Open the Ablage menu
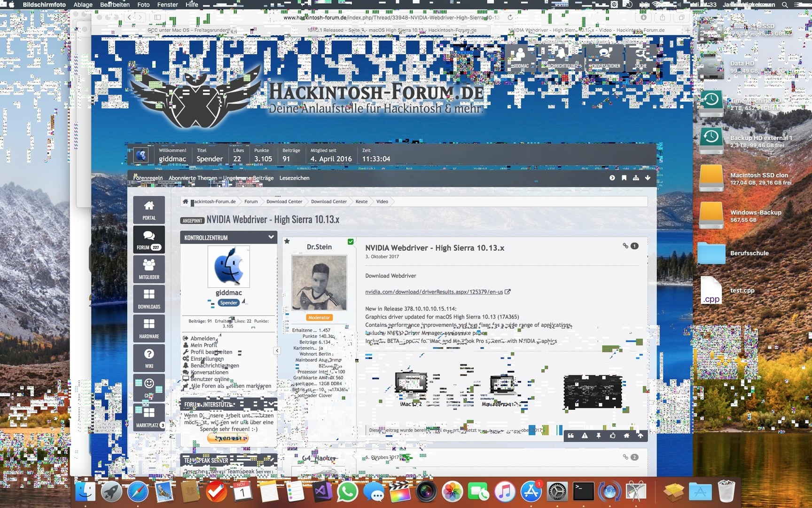The height and width of the screenshot is (508, 812). point(83,5)
